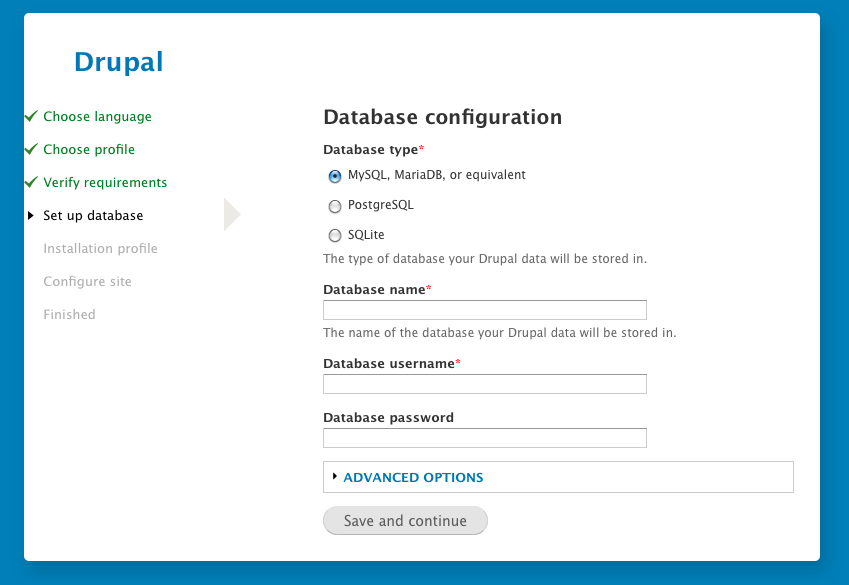Click into the Database username field
849x585 pixels.
[485, 384]
